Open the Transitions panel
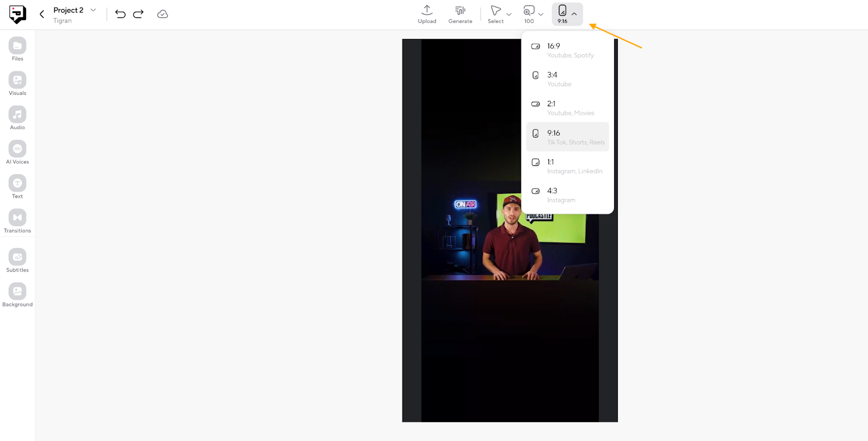 (17, 221)
